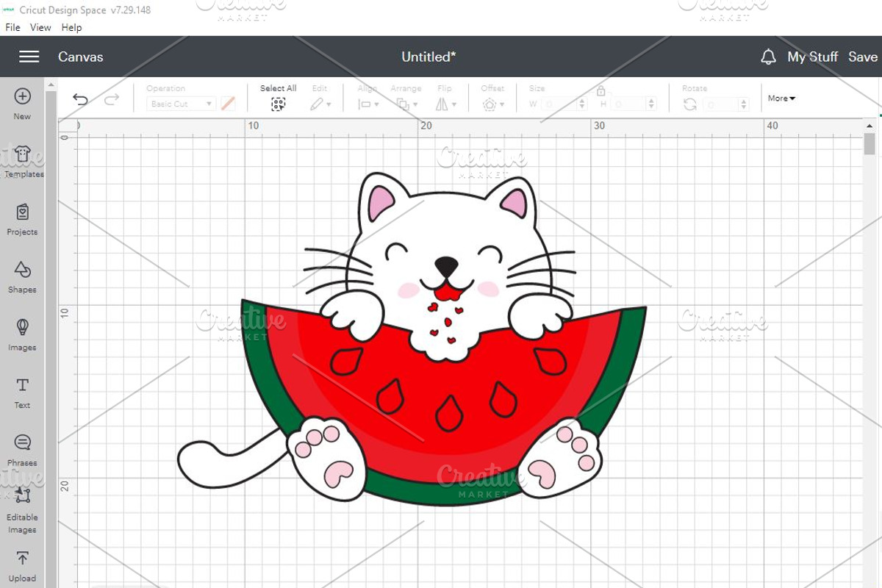Expand the More toolbar menu

pyautogui.click(x=781, y=98)
